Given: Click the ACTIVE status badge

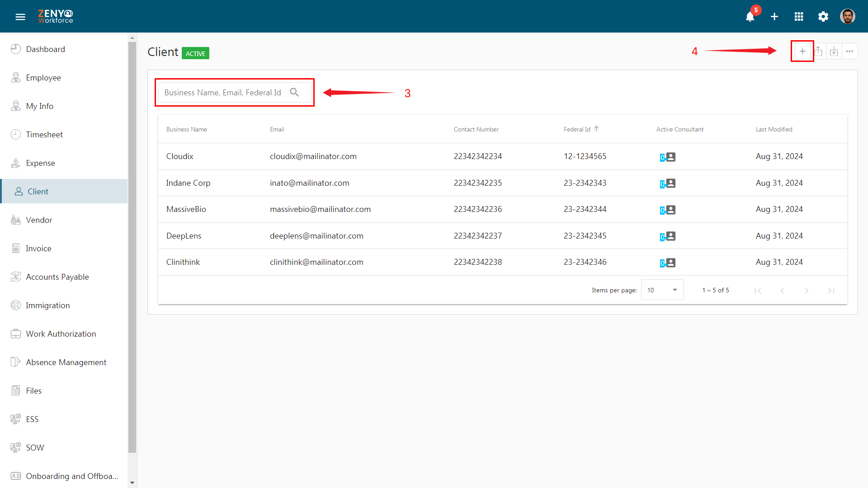Looking at the screenshot, I should [x=195, y=53].
